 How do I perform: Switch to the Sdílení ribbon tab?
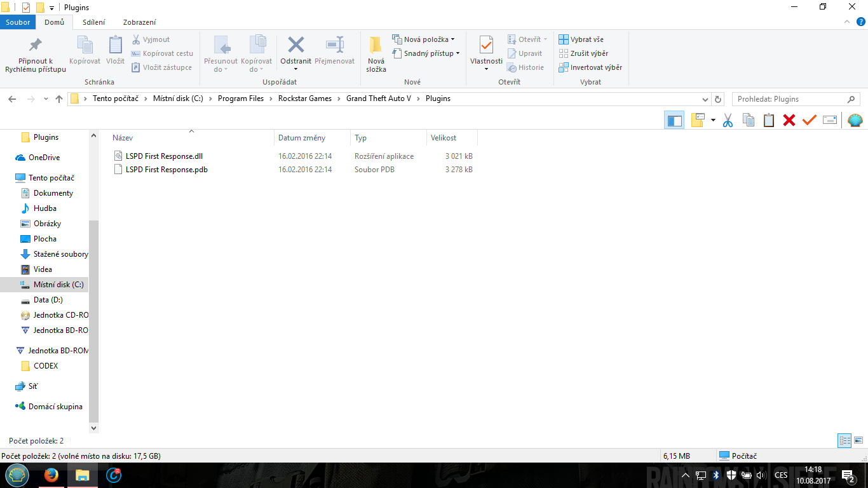click(94, 22)
